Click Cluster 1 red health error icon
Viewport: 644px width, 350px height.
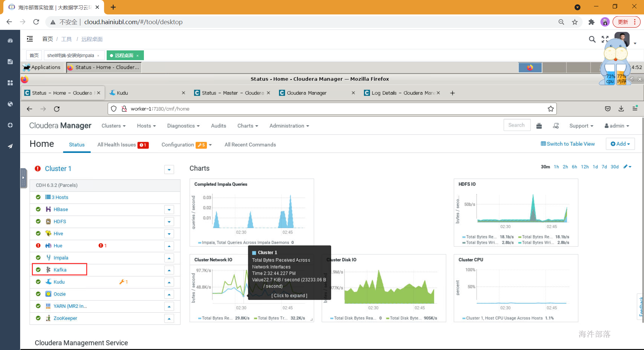click(38, 169)
